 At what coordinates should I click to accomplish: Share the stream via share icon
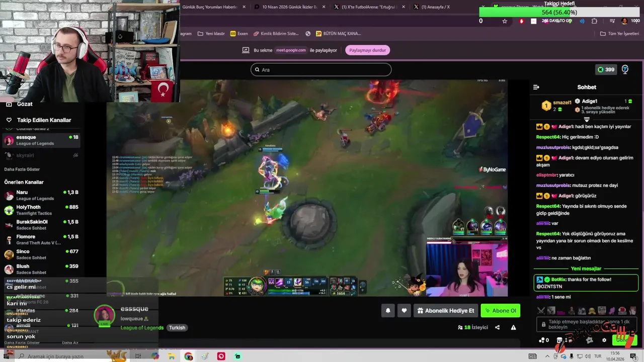[x=497, y=327]
